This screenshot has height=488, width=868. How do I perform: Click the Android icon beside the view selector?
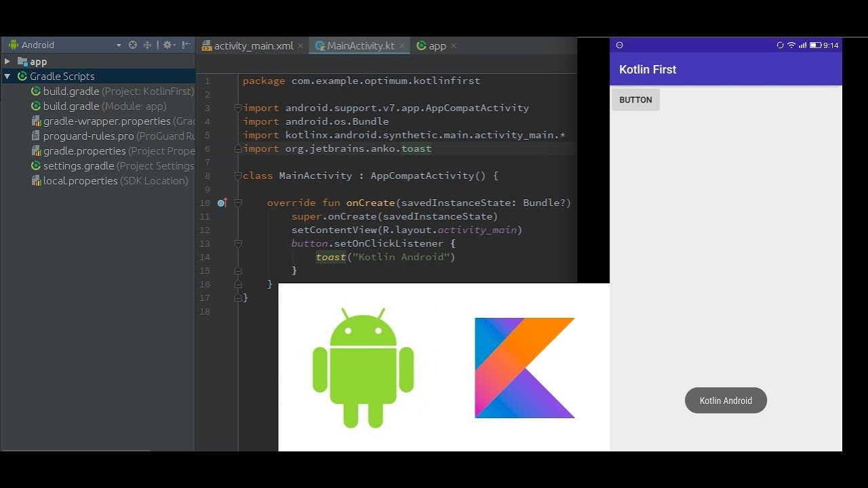tap(13, 45)
